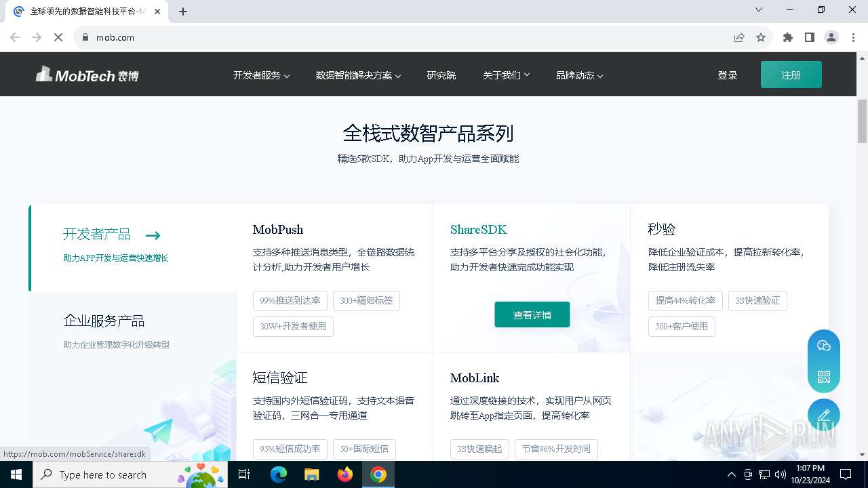Screen dimensions: 868x488
Task: Expand the 数据智能解决方案 menu
Action: [x=358, y=75]
